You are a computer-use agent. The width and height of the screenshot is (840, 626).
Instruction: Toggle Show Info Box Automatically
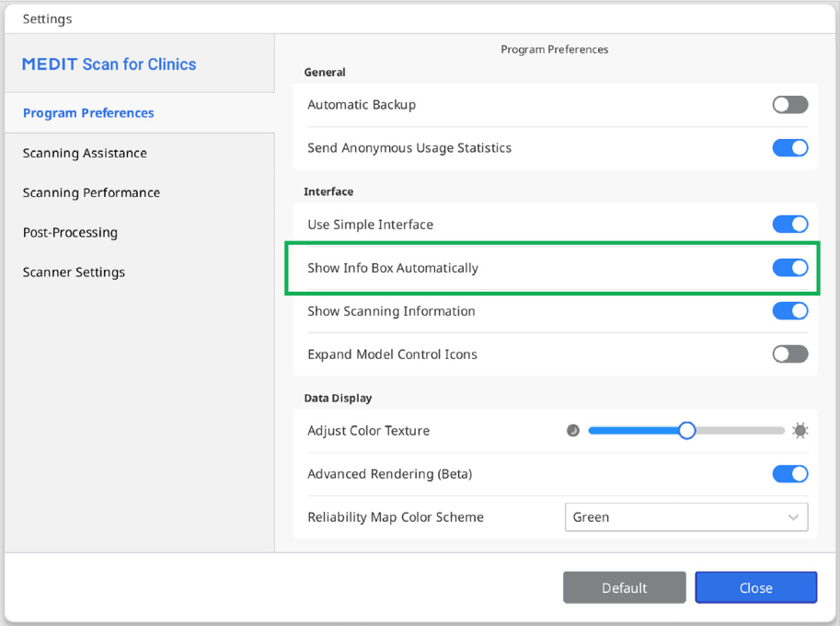[x=790, y=268]
